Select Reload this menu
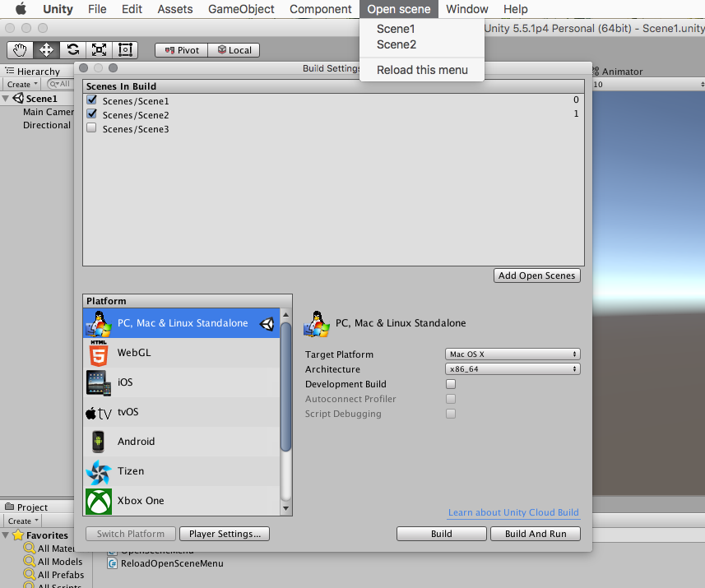 click(422, 70)
